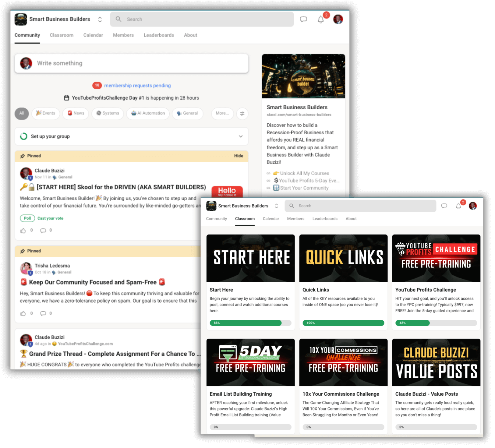495x448 pixels.
Task: Expand the Set up your group panel
Action: [131, 136]
